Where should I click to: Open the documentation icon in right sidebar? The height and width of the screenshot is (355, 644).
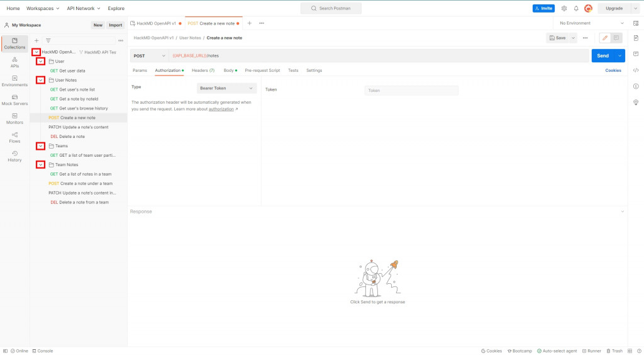click(636, 38)
